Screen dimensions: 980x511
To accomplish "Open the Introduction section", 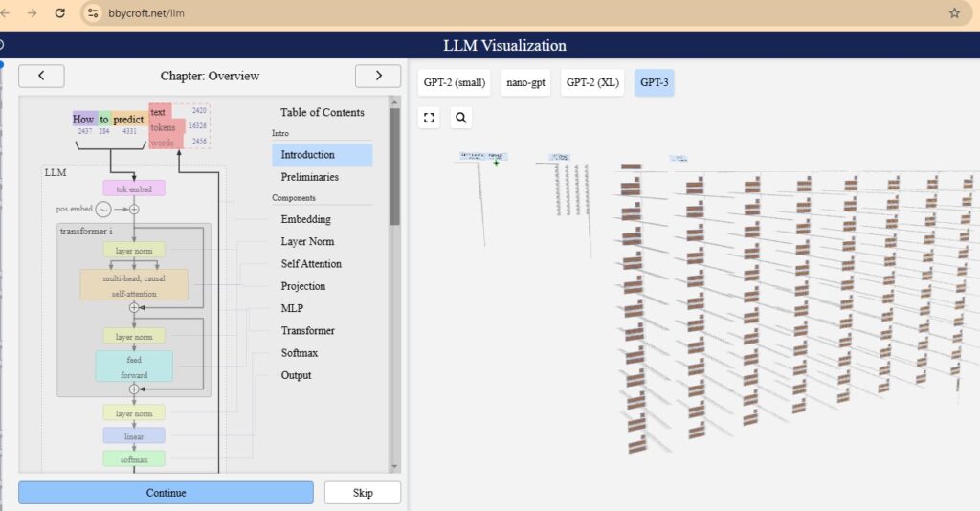I will [307, 154].
